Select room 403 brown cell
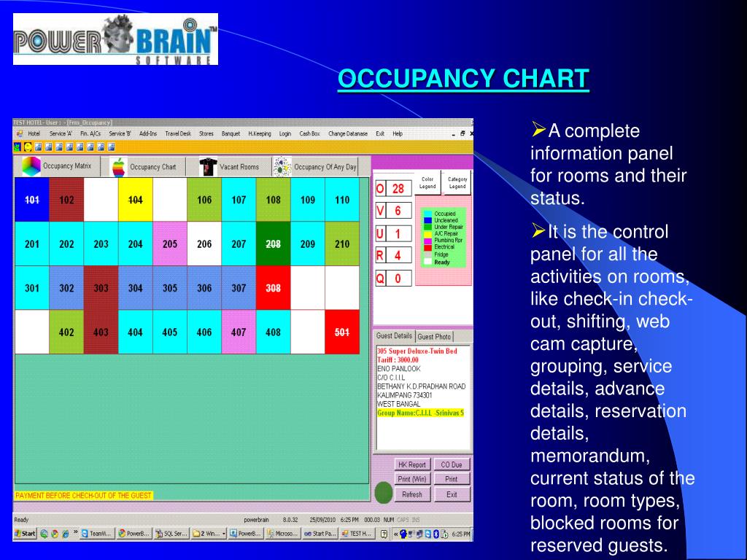The width and height of the screenshot is (747, 560). click(x=101, y=332)
